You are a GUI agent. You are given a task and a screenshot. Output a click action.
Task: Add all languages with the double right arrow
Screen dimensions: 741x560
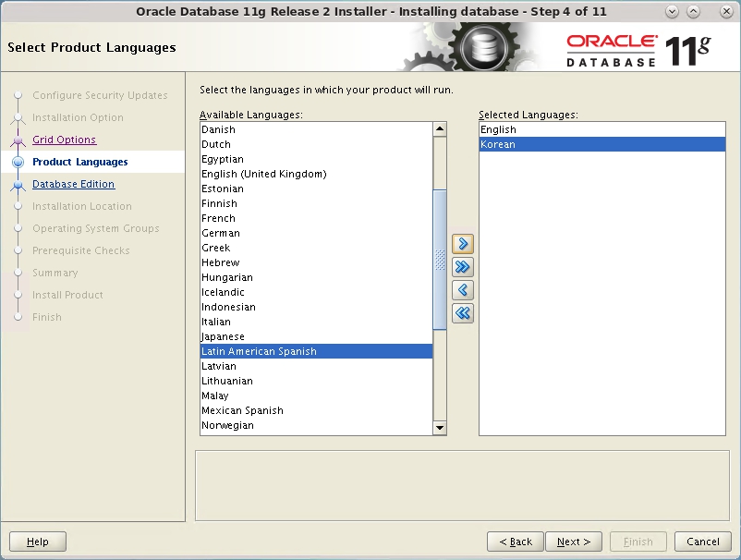coord(463,267)
